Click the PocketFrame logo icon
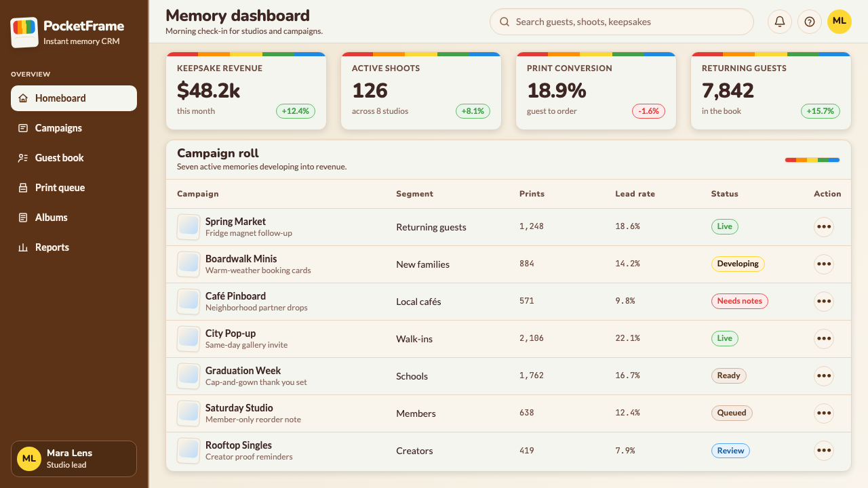 [24, 33]
